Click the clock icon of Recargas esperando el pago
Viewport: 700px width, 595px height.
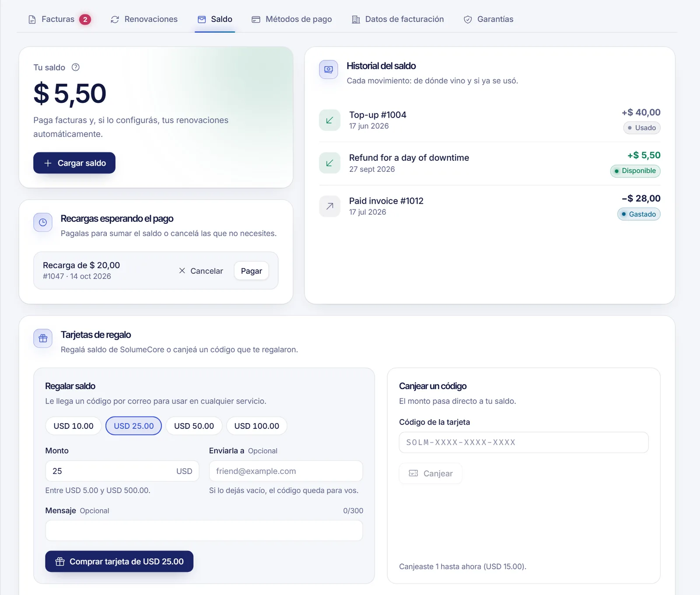(43, 223)
